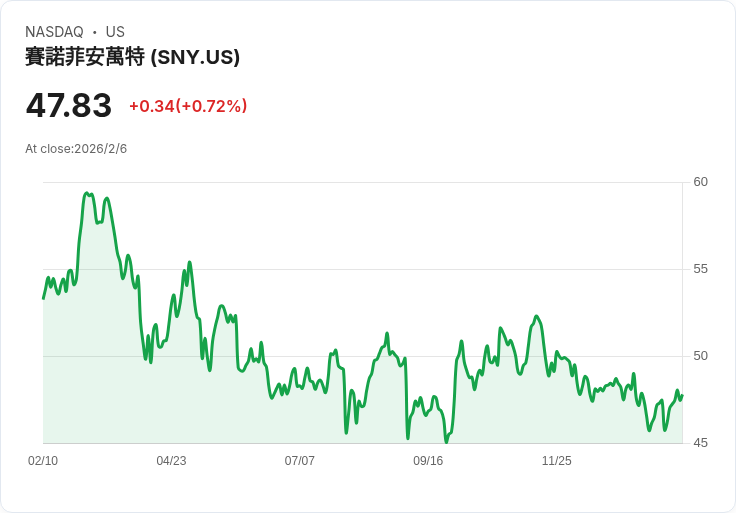The width and height of the screenshot is (736, 513).
Task: Click the peak just left of 11/25
Action: (x=536, y=316)
